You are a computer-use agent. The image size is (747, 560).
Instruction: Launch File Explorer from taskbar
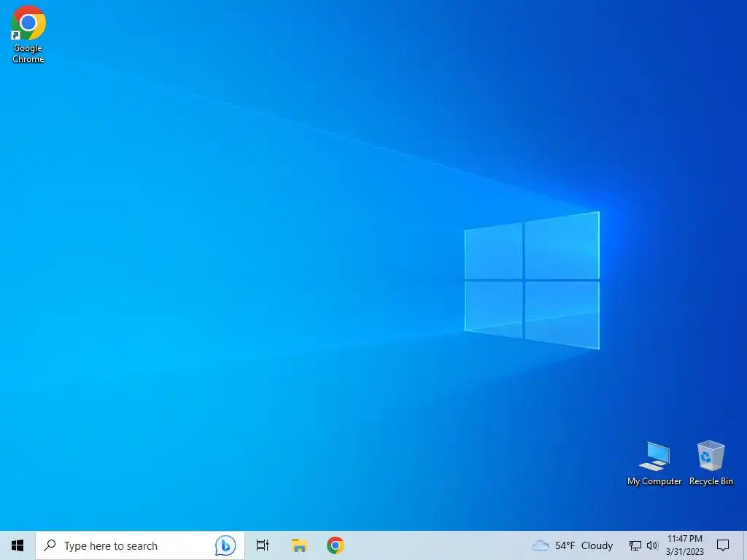tap(299, 545)
